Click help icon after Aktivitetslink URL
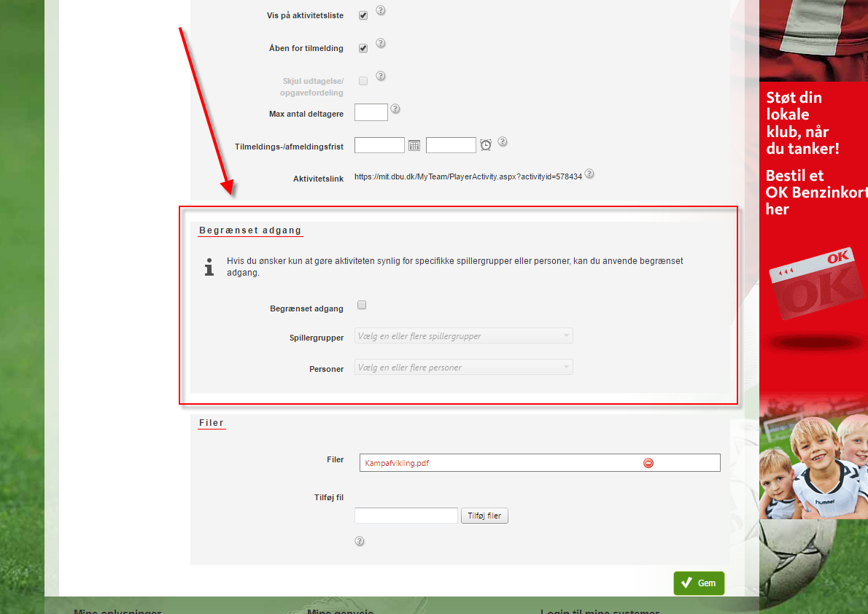868x614 pixels. click(589, 174)
